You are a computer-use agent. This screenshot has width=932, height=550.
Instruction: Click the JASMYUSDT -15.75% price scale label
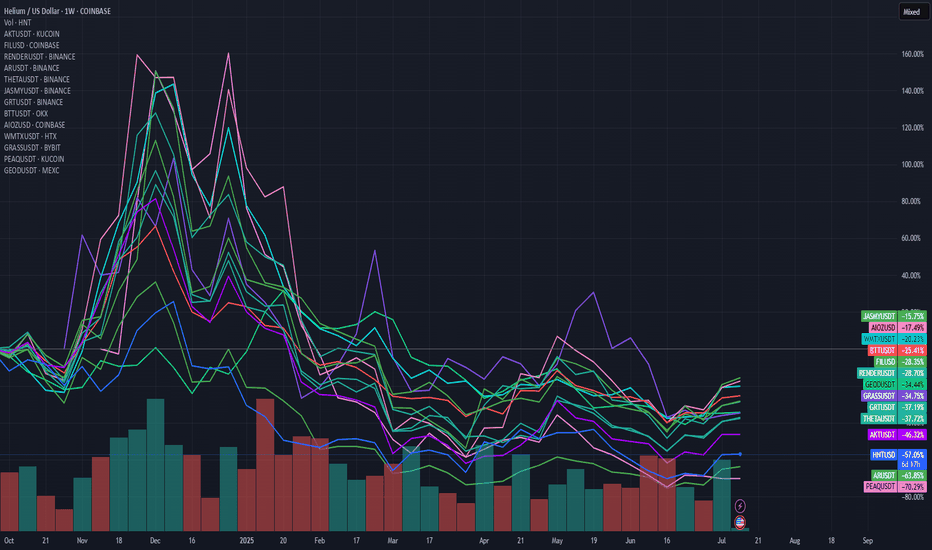893,316
